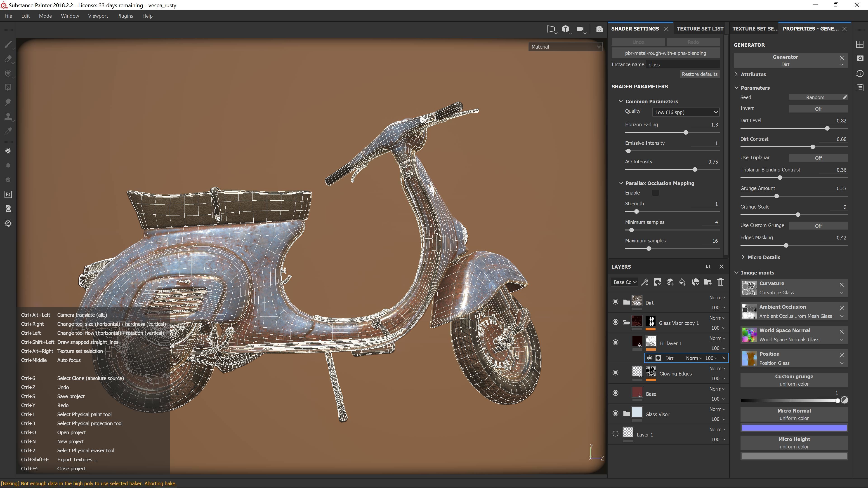The height and width of the screenshot is (488, 868).
Task: Hide the Glass Visor copy 1 folder
Action: [x=615, y=322]
